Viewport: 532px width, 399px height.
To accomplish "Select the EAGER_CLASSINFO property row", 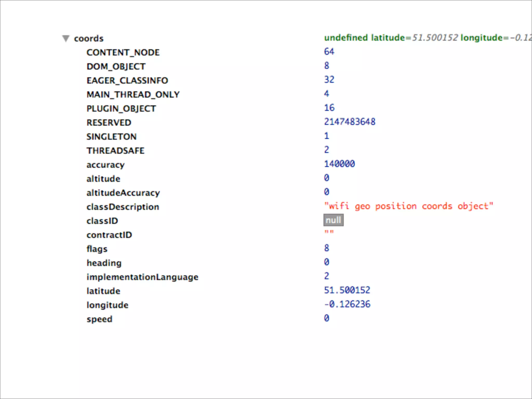I will coord(127,81).
